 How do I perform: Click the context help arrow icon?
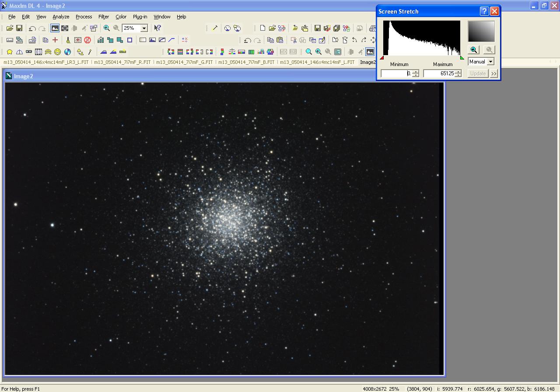click(157, 28)
